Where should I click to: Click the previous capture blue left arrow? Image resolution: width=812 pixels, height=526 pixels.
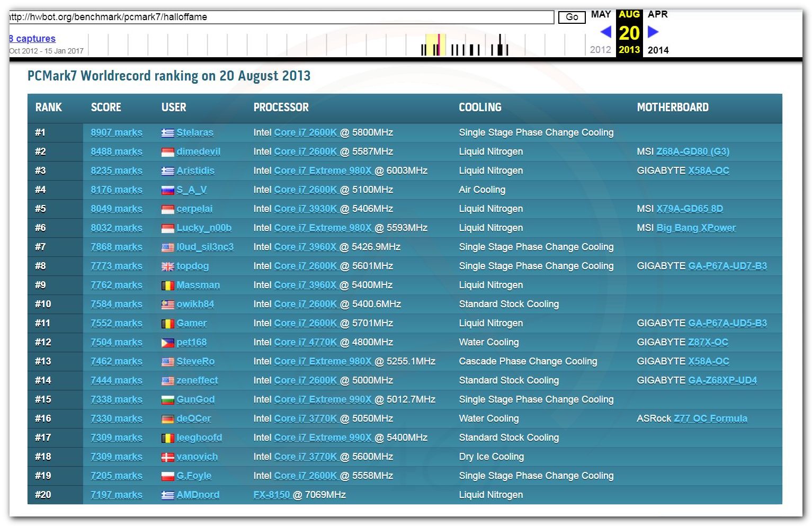606,32
